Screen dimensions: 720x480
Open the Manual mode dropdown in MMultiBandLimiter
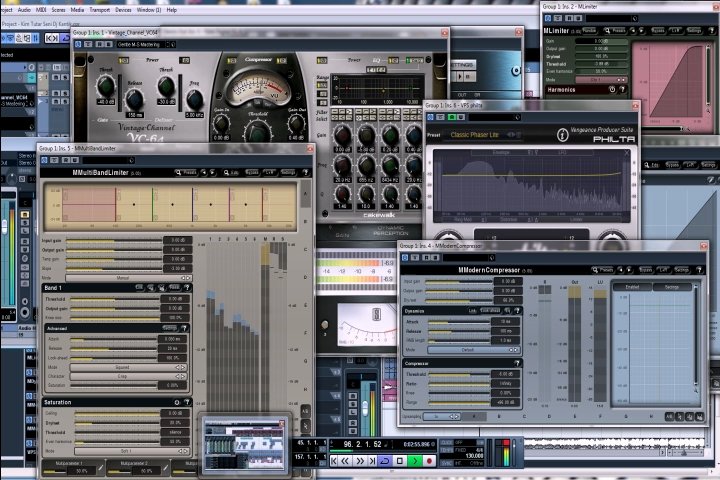coord(128,278)
